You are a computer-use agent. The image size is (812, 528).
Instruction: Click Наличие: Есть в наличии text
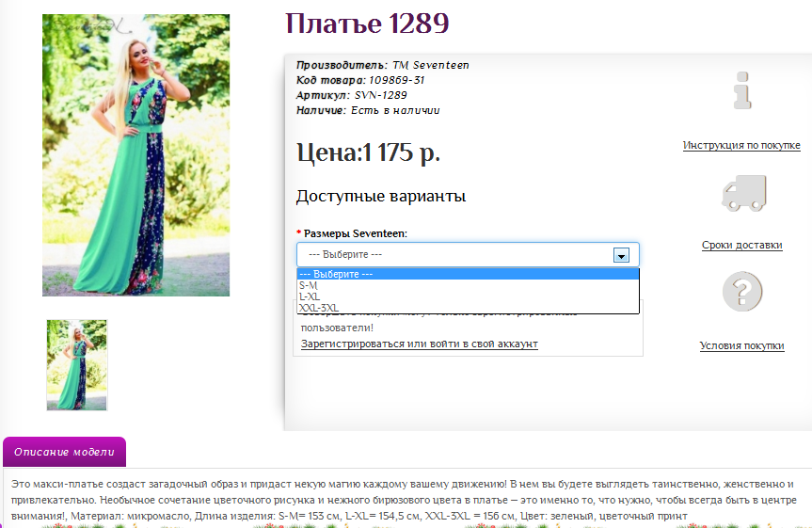tap(368, 110)
